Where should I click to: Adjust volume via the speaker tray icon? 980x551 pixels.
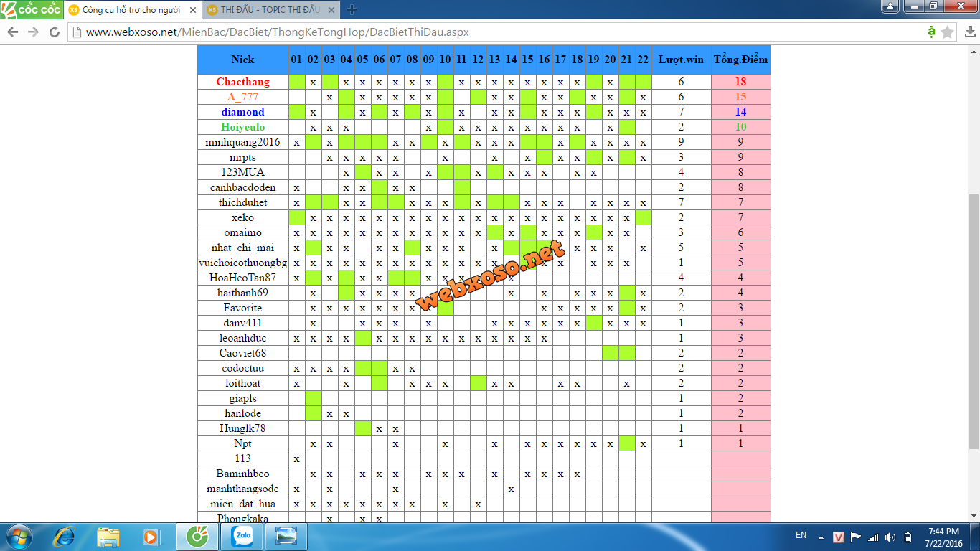(890, 537)
